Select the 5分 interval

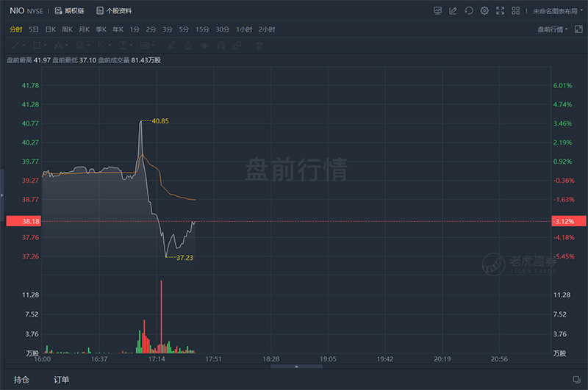[x=184, y=29]
